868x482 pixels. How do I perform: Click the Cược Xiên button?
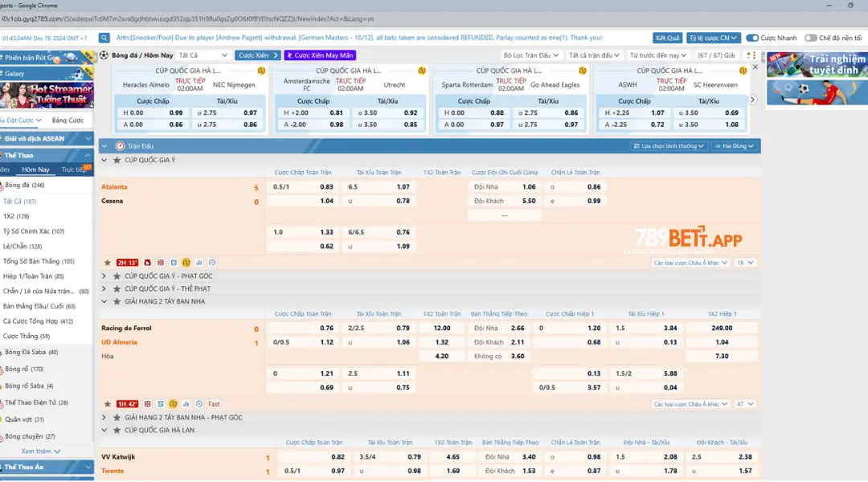tap(257, 55)
